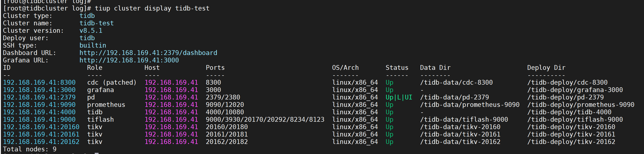Image resolution: width=644 pixels, height=154 pixels.
Task: Click the Up status in the cdc row
Action: pyautogui.click(x=389, y=82)
